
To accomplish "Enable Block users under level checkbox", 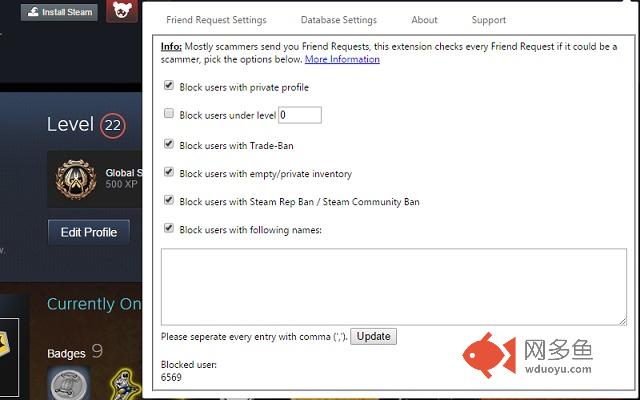I will pyautogui.click(x=169, y=113).
